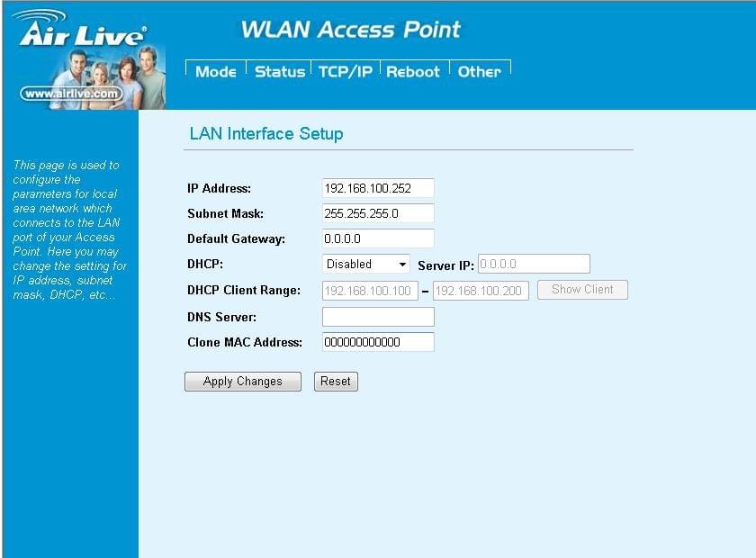Select the TCP/IP tab
This screenshot has width=756, height=558.
point(346,72)
